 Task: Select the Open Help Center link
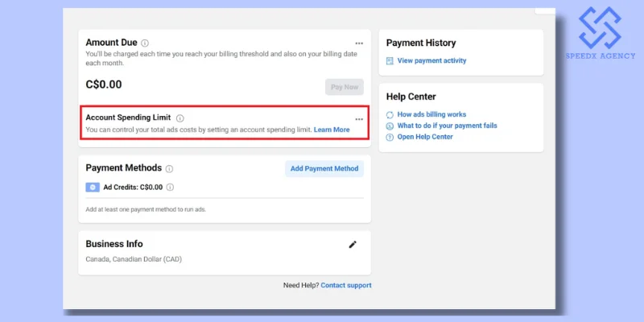[x=425, y=137]
